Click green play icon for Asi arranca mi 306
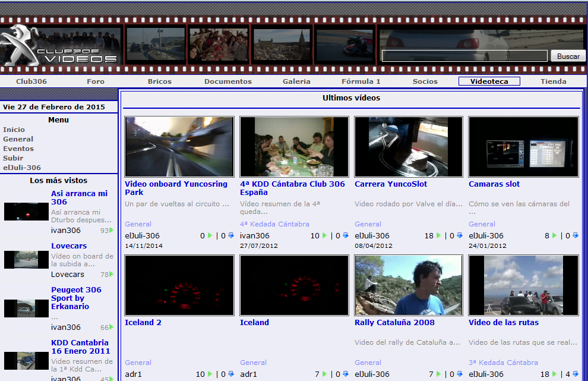588x381 pixels. click(111, 231)
